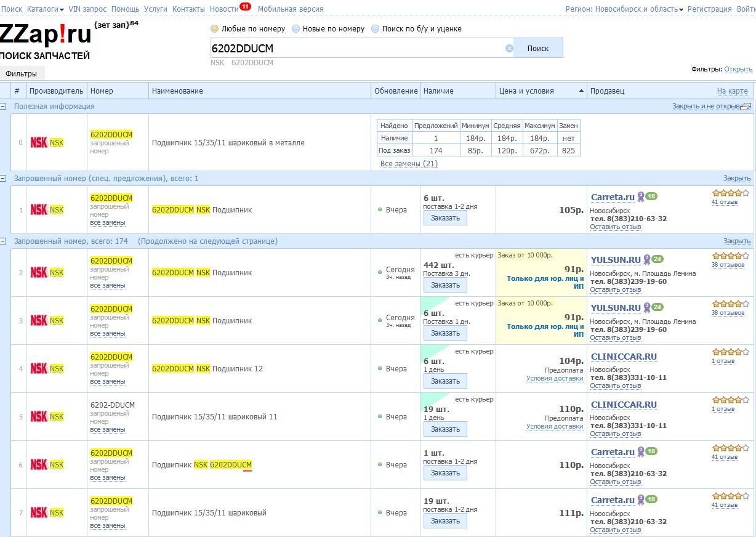Open the Поиск menu item in the top bar
The height and width of the screenshot is (537, 756).
click(12, 9)
